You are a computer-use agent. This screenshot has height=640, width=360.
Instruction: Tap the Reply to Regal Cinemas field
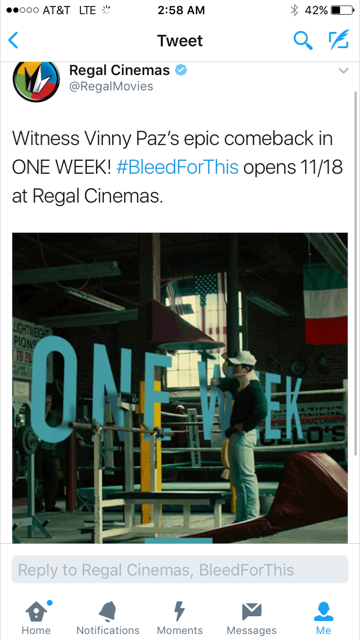coord(180,569)
